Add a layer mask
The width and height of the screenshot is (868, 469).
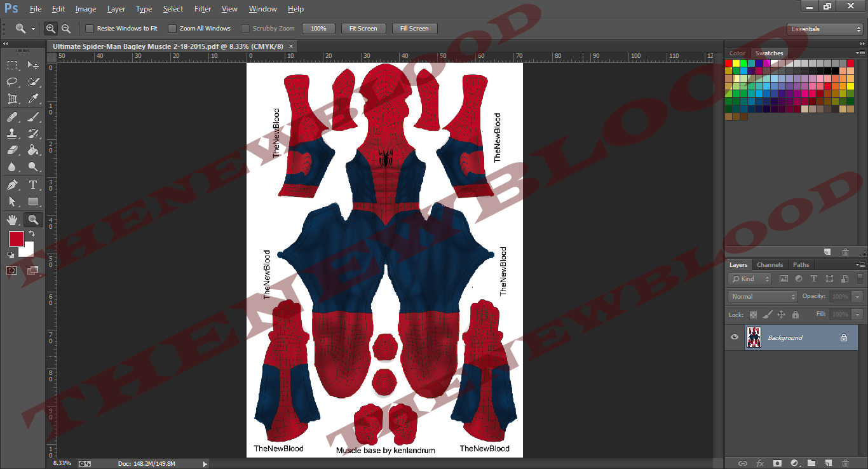click(776, 463)
